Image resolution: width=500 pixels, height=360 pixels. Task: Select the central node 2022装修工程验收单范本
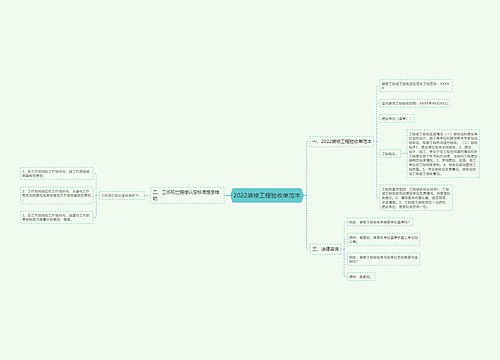click(267, 195)
